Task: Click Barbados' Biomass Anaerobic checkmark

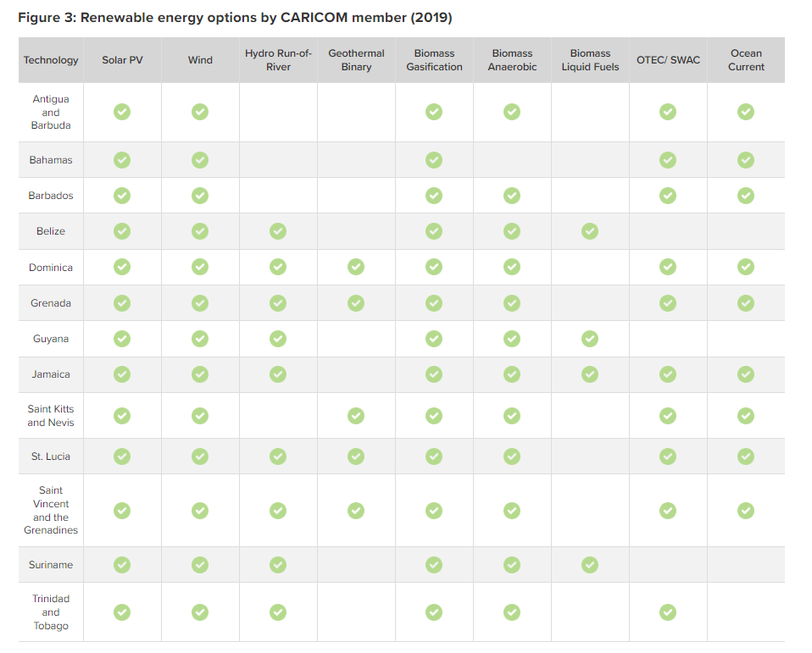Action: coord(512,196)
